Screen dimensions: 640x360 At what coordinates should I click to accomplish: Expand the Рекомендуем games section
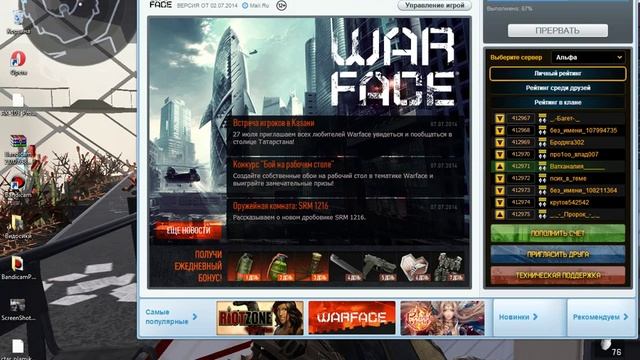(600, 317)
